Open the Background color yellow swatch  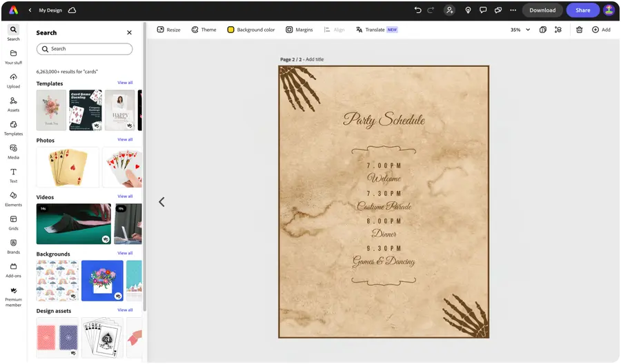coord(230,30)
